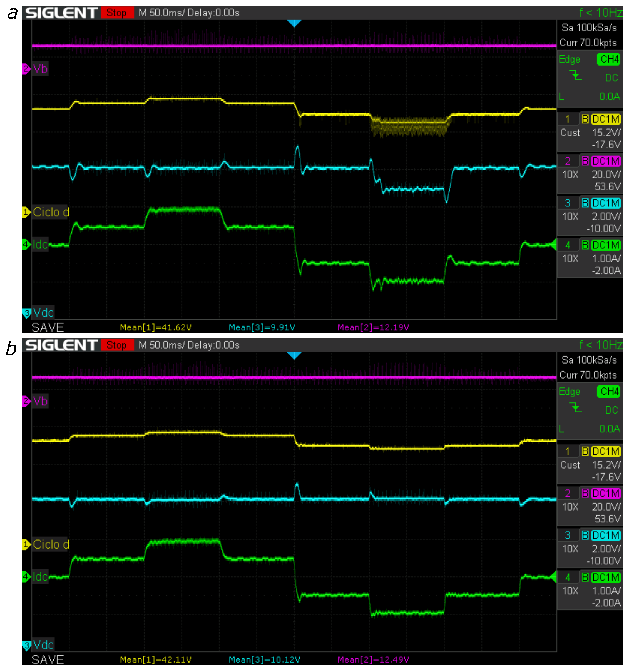Click channel 1 Ciclo d marker in panel a

pos(26,212)
